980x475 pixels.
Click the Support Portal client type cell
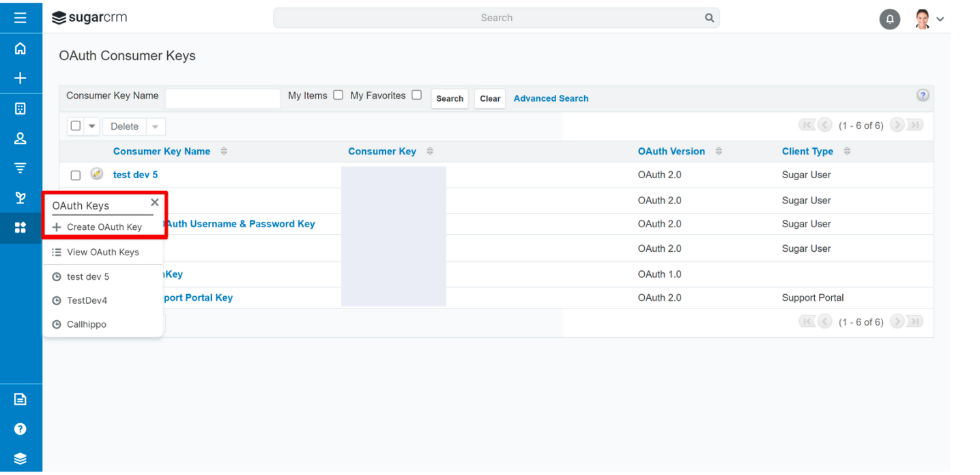(813, 298)
